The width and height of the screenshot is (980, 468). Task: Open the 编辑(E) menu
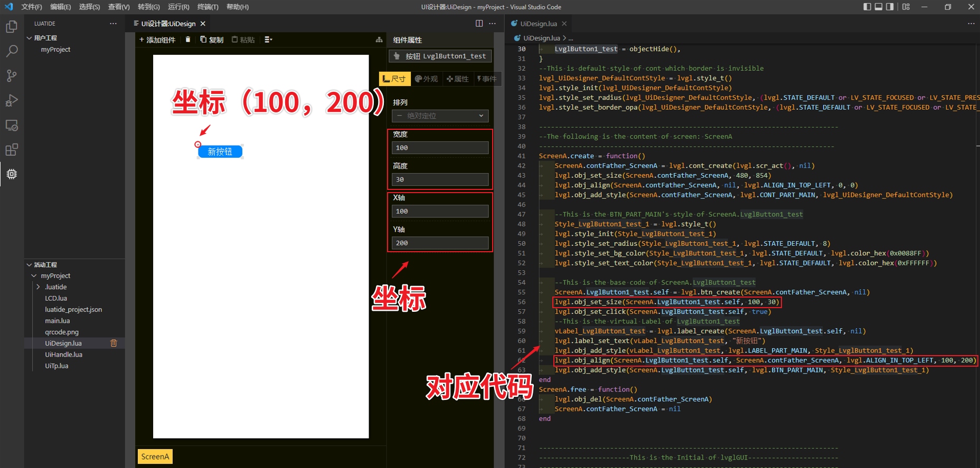click(60, 7)
